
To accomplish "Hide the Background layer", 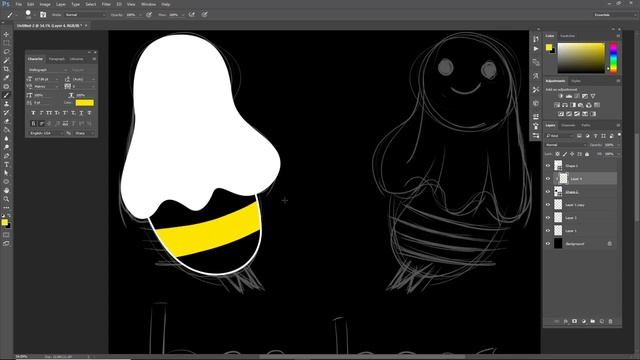I will tap(548, 244).
